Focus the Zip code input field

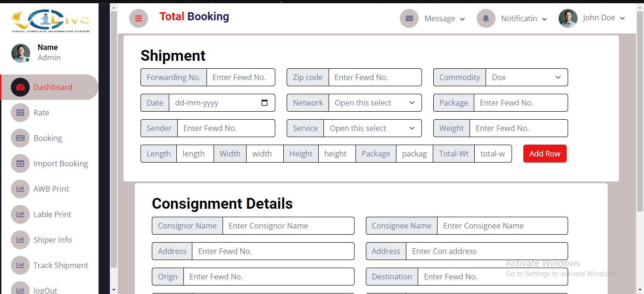[375, 77]
